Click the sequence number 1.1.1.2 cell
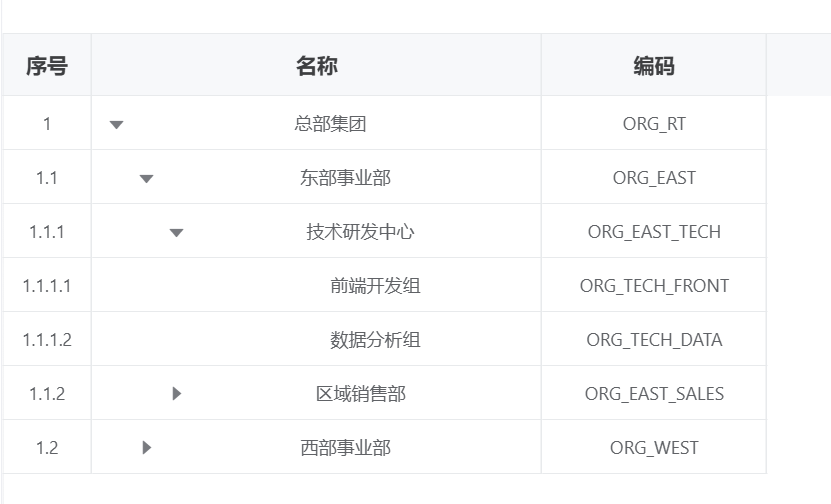Screen dimensions: 831x504 [x=47, y=340]
